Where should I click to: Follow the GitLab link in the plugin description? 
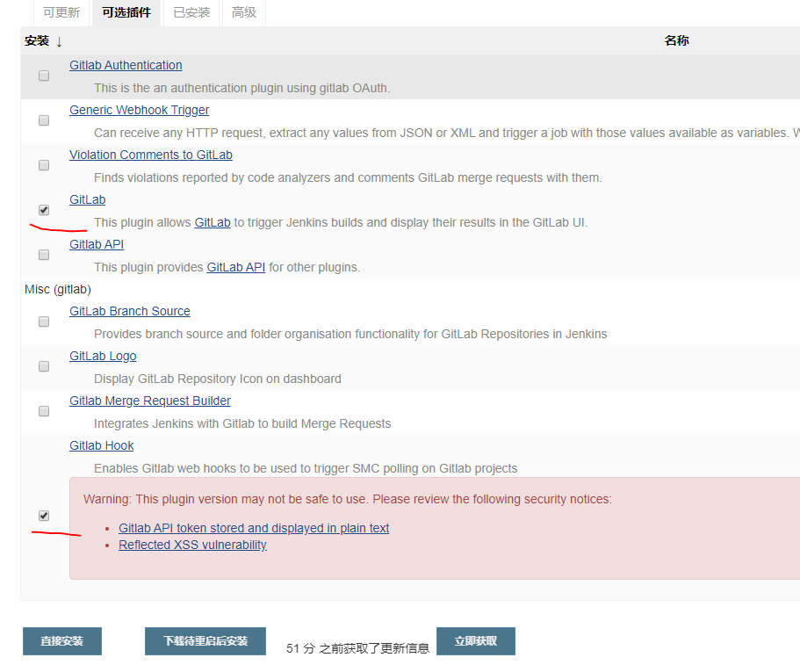(213, 222)
